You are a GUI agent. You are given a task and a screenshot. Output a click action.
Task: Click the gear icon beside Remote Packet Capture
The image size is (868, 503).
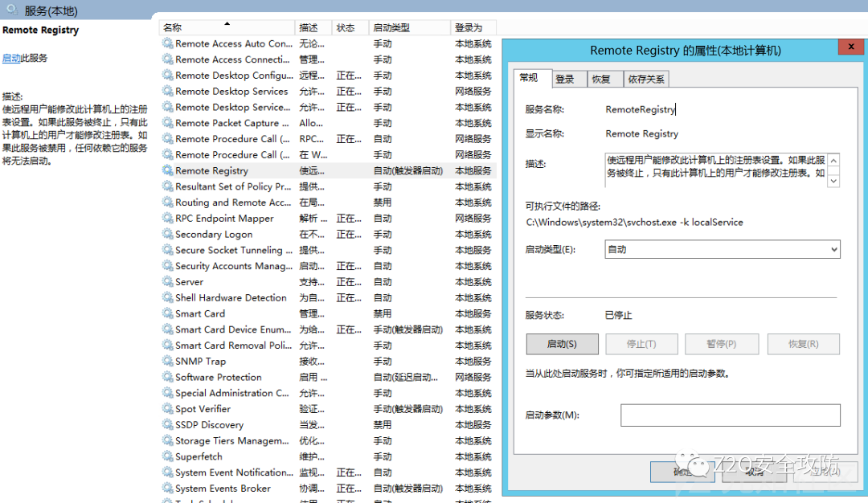click(167, 123)
